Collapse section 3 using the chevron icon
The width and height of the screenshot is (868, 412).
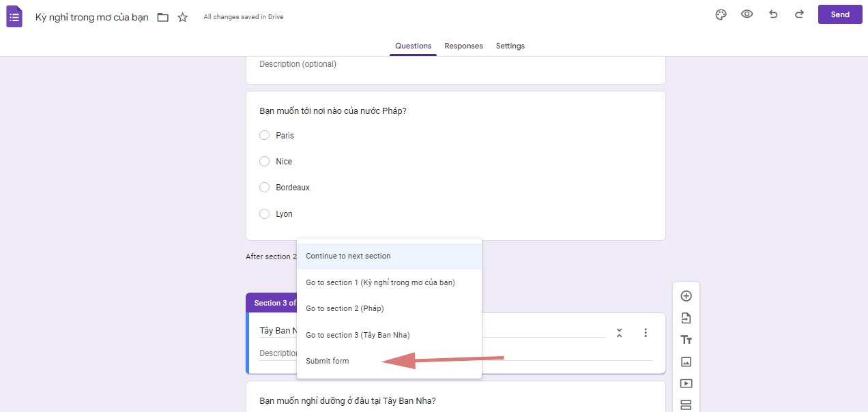[619, 333]
